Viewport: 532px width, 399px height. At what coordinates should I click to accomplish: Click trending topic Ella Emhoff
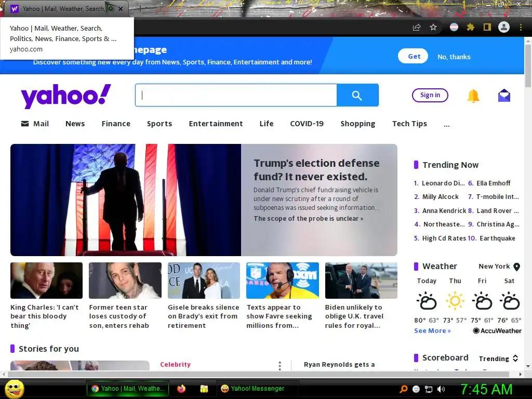494,183
